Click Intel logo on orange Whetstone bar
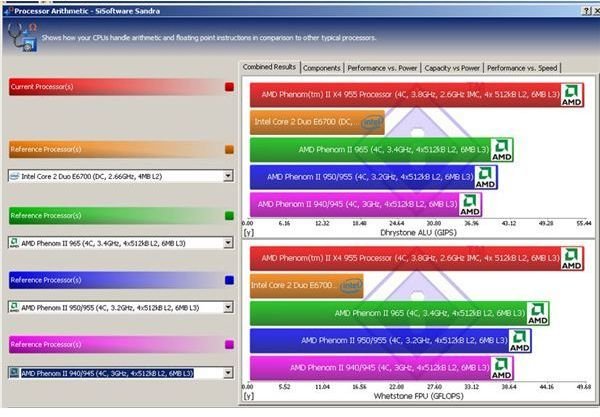This screenshot has width=600, height=417. (x=351, y=286)
